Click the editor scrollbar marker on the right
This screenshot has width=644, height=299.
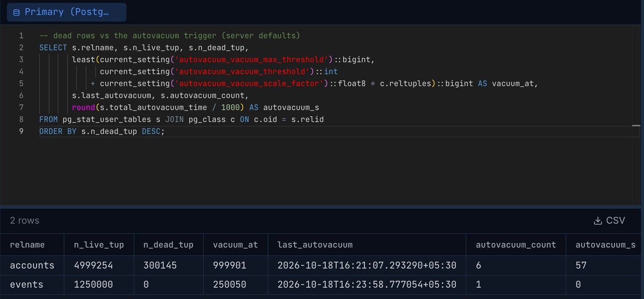(x=636, y=125)
